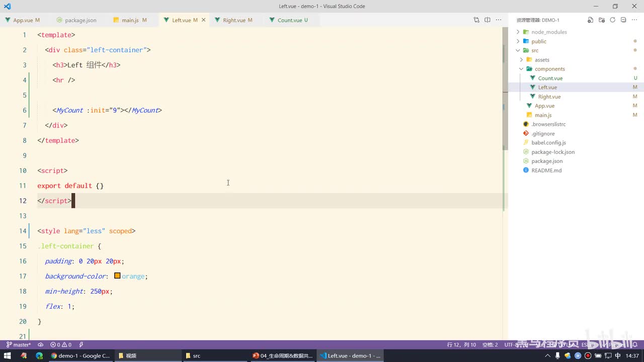Open Count.vue in the explorer tree
The width and height of the screenshot is (644, 362).
[x=550, y=78]
